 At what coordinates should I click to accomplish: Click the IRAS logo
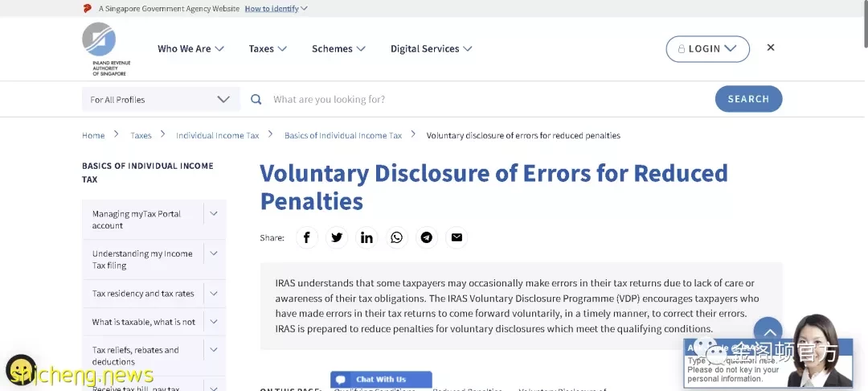pos(106,49)
